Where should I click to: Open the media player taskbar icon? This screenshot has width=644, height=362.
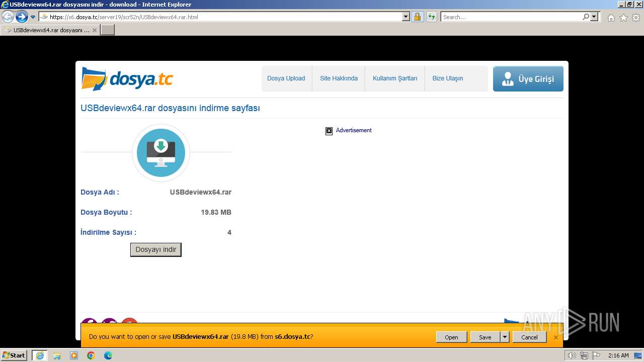pos(74,355)
